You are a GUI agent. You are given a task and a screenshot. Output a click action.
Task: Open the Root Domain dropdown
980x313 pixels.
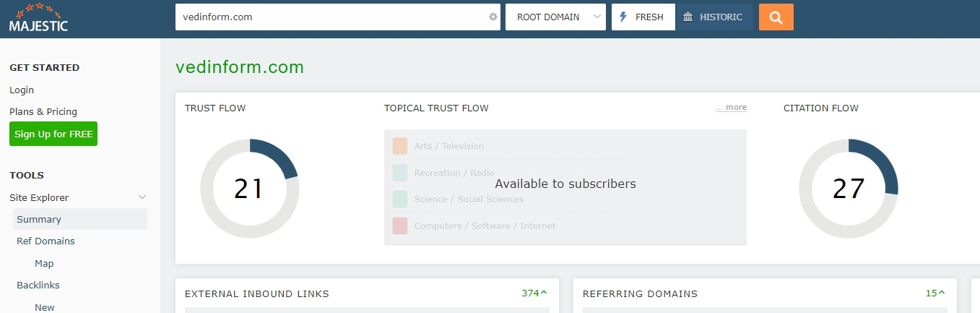point(555,17)
